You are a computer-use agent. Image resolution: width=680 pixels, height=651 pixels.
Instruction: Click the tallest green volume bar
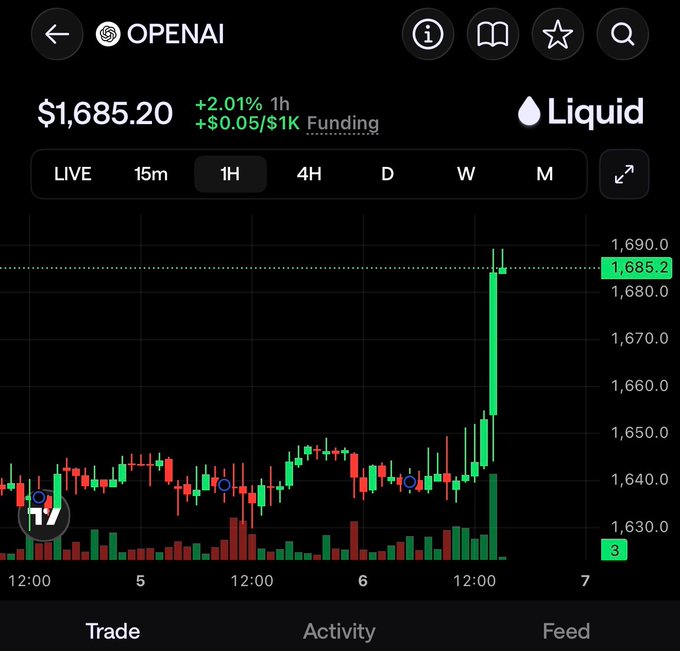click(x=493, y=517)
